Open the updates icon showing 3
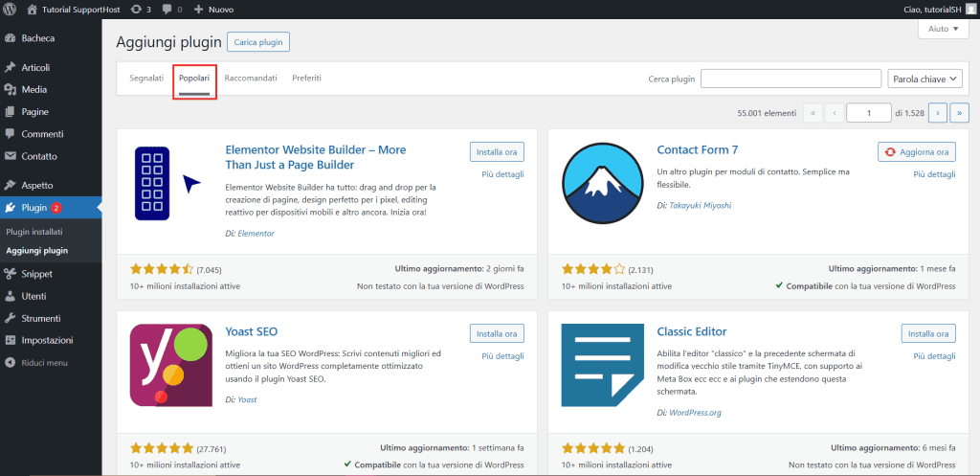Image resolution: width=980 pixels, height=476 pixels. click(x=136, y=10)
